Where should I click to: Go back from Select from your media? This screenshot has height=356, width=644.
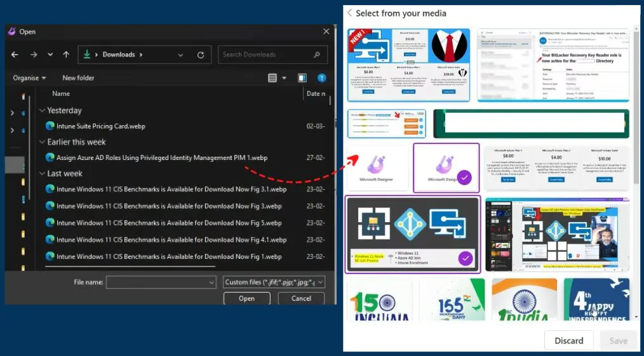(x=349, y=13)
